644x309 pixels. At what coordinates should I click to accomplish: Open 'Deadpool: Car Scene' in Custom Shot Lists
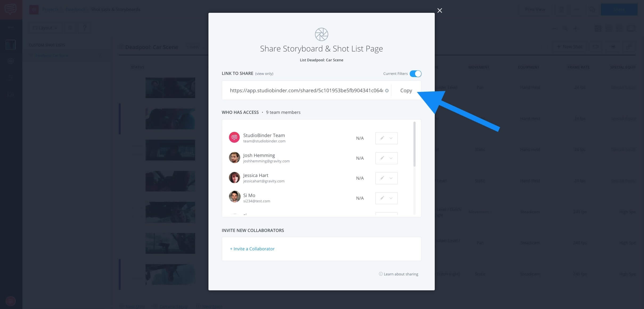tap(52, 55)
